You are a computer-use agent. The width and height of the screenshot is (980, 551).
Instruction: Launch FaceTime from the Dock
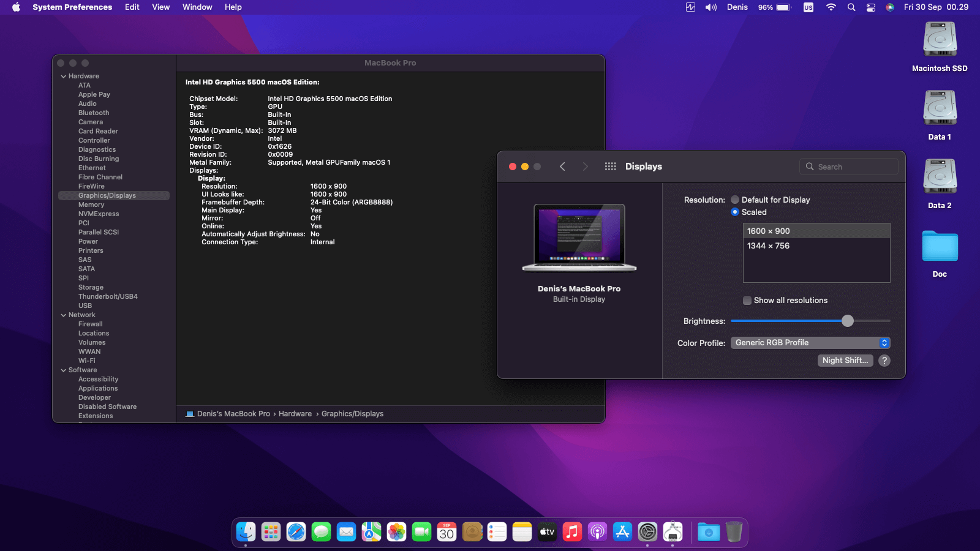click(x=422, y=532)
